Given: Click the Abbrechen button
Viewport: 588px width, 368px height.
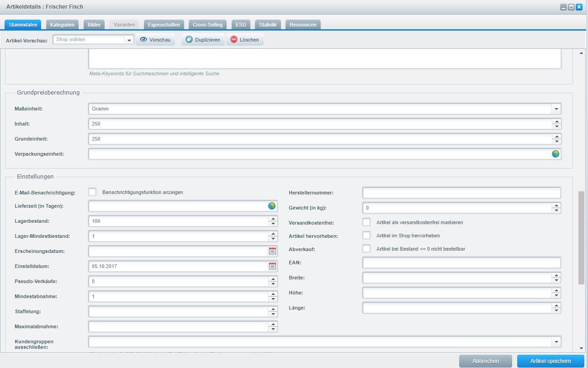Looking at the screenshot, I should click(x=486, y=361).
